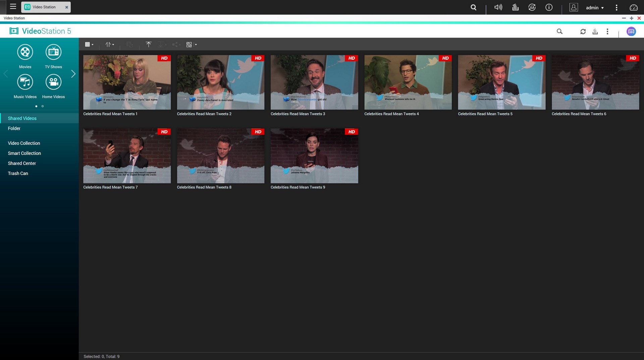Open QTS background tasks
The height and width of the screenshot is (360, 644).
(x=516, y=7)
